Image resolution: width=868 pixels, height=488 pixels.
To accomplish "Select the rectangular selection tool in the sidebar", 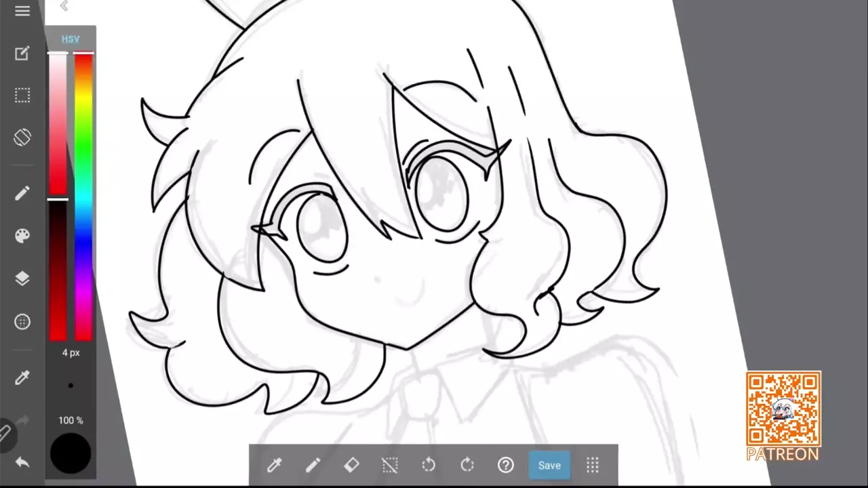I will click(x=22, y=96).
